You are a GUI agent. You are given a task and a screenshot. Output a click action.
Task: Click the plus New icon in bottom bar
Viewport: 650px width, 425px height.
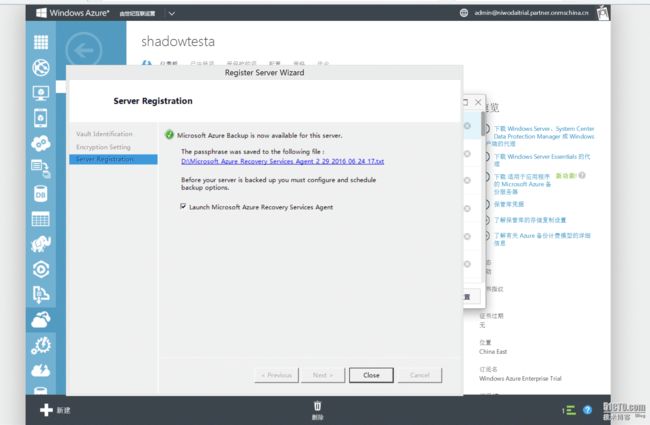point(46,410)
